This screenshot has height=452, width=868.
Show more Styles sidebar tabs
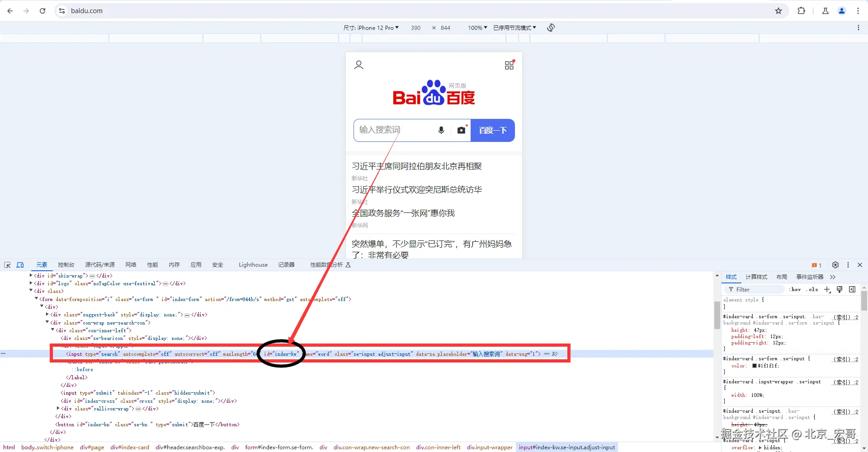click(833, 277)
